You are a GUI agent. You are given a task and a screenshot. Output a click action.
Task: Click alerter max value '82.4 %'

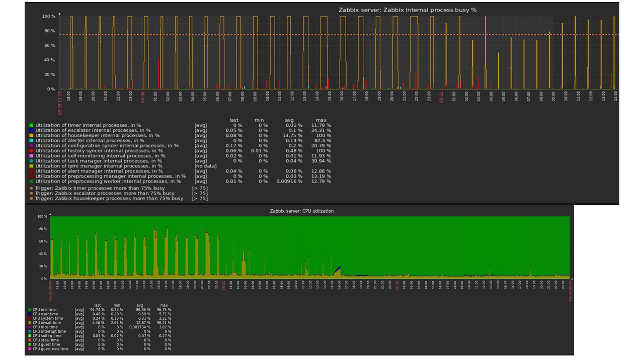[x=323, y=140]
